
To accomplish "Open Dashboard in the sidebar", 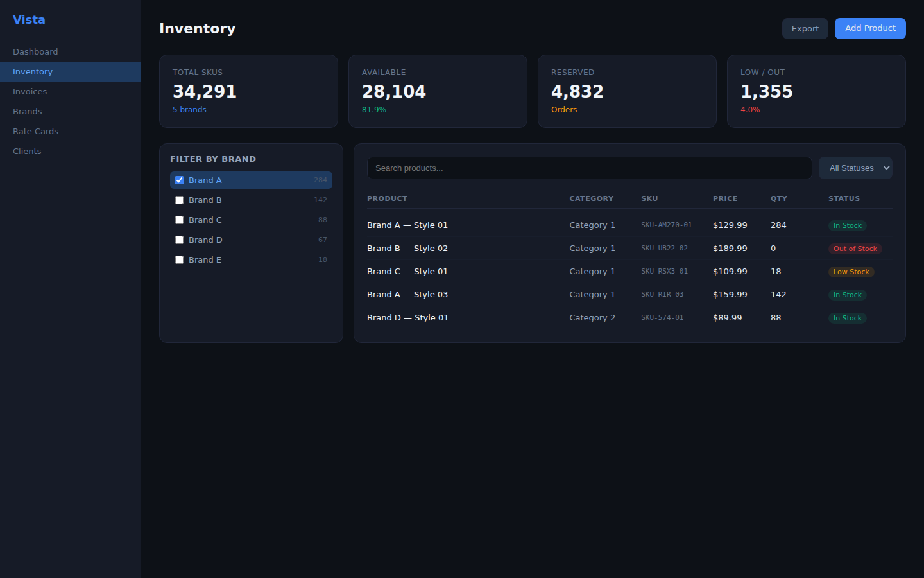I will (35, 52).
